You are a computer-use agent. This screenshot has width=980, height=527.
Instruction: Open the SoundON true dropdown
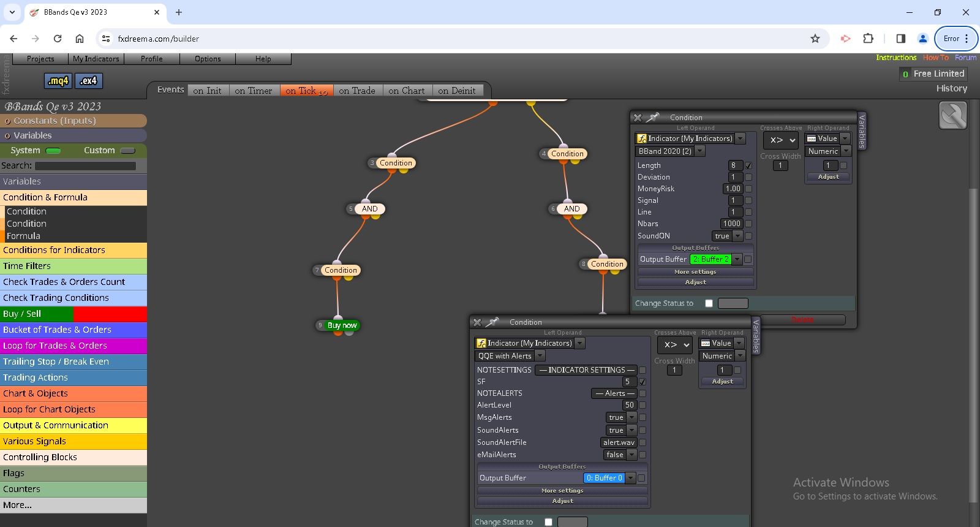point(727,236)
